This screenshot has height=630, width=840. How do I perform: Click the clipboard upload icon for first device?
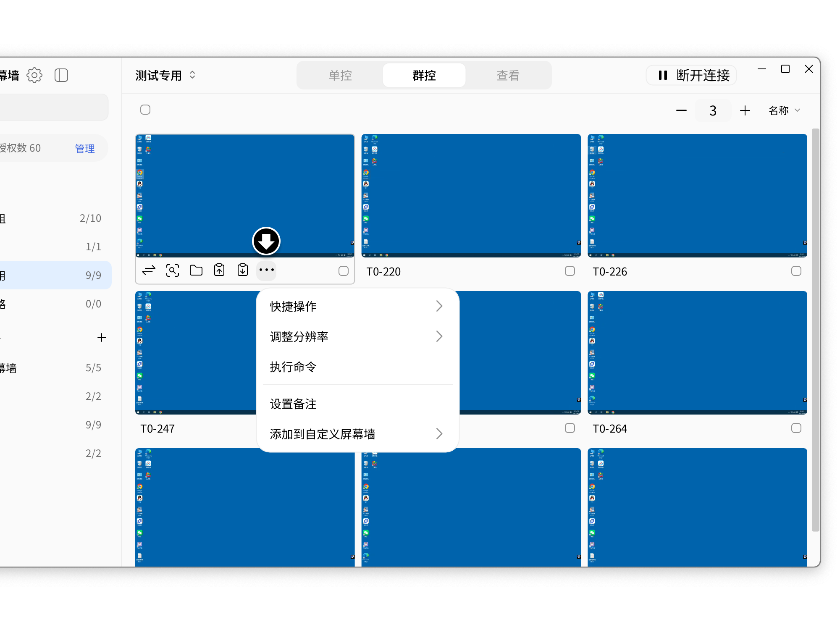coord(219,270)
